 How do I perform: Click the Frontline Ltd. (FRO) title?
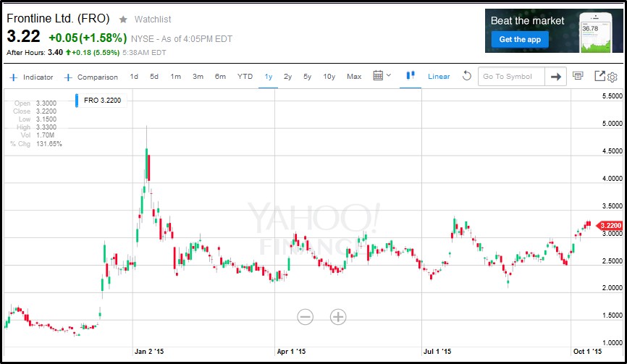pyautogui.click(x=58, y=18)
